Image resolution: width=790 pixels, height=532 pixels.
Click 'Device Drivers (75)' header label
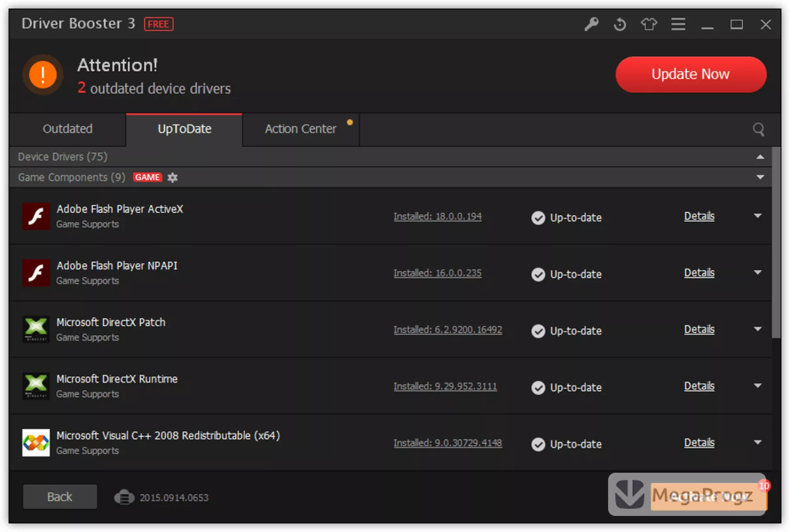(x=63, y=157)
